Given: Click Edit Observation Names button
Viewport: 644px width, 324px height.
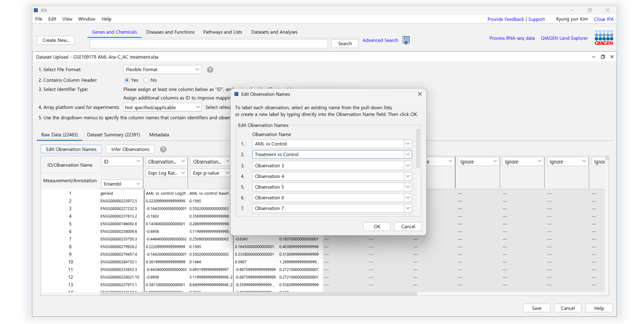Looking at the screenshot, I should pyautogui.click(x=71, y=149).
